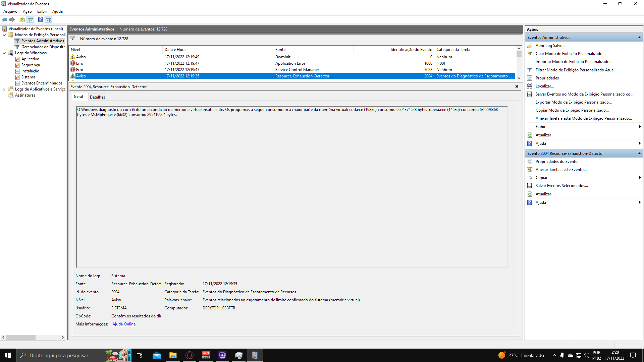Sort by the Data e Hora column header

218,50
